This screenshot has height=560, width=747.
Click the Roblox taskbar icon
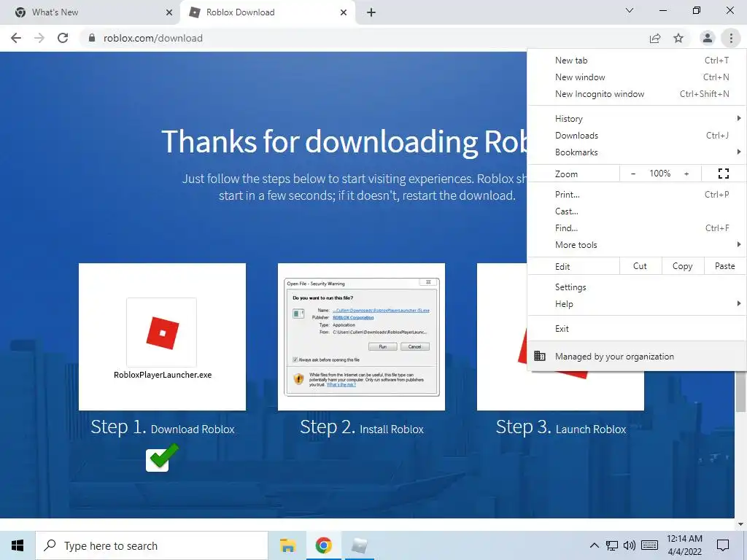click(359, 545)
